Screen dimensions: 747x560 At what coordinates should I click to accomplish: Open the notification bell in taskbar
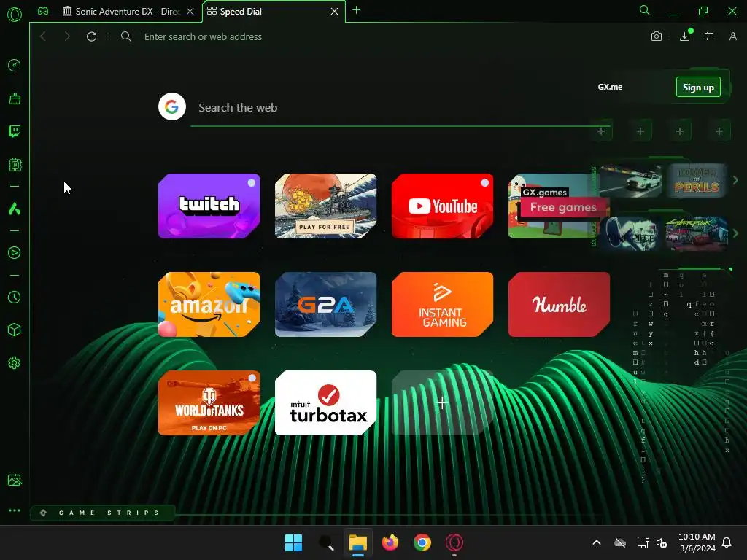727,542
